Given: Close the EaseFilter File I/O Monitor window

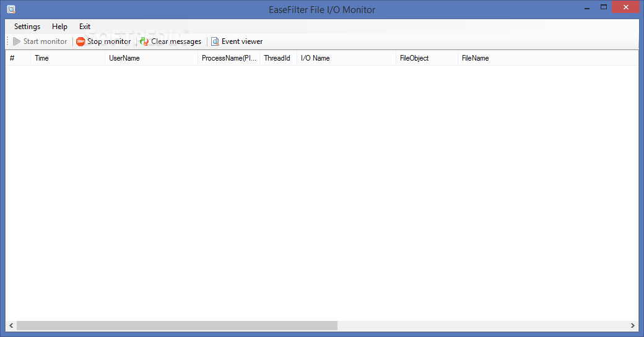Looking at the screenshot, I should 626,7.
